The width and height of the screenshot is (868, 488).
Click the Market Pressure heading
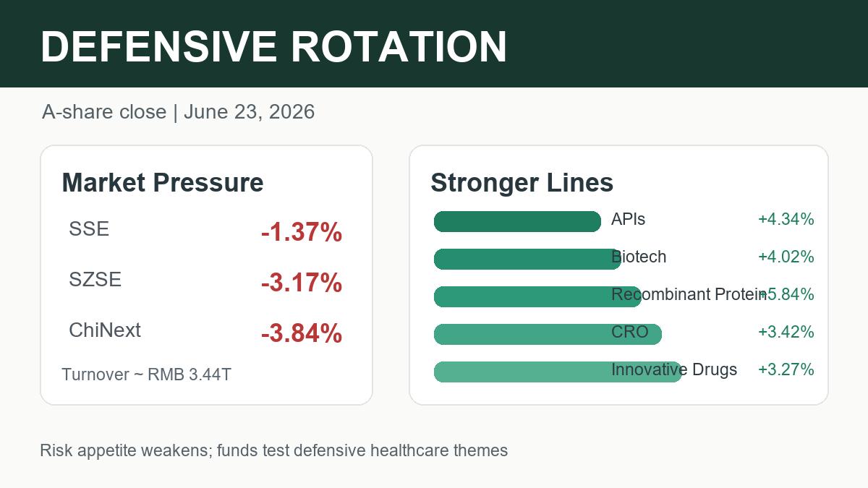point(163,183)
